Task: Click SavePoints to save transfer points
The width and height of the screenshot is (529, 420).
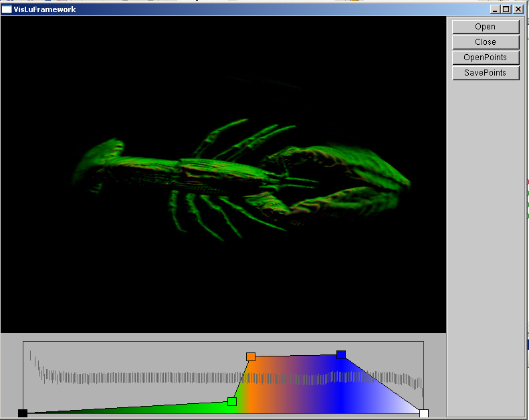Action: click(x=486, y=73)
